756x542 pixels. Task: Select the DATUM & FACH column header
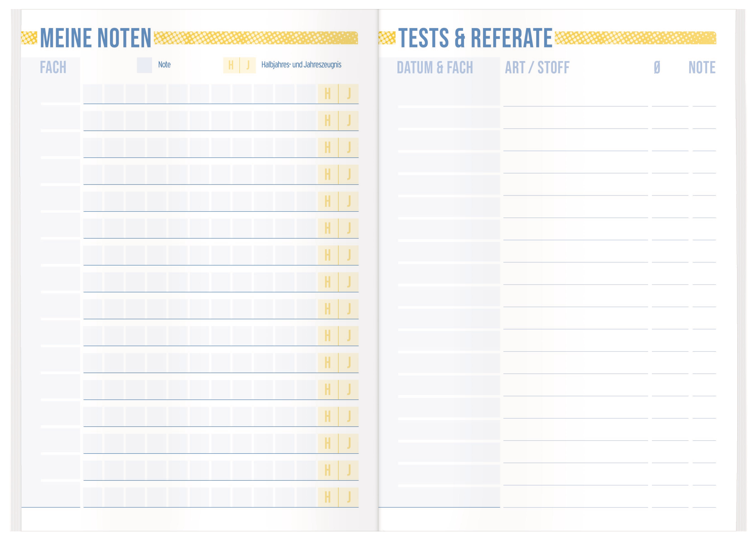(435, 68)
